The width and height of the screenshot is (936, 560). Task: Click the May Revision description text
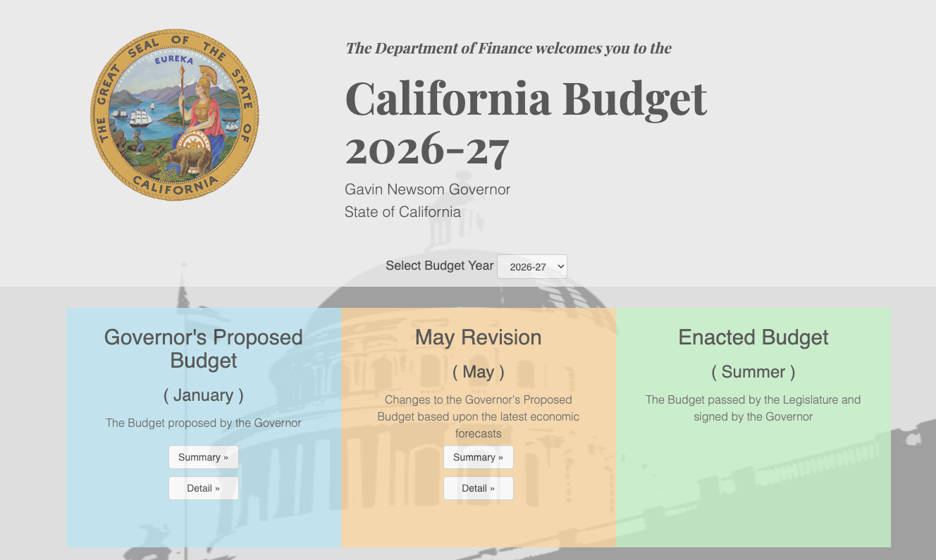pyautogui.click(x=479, y=416)
